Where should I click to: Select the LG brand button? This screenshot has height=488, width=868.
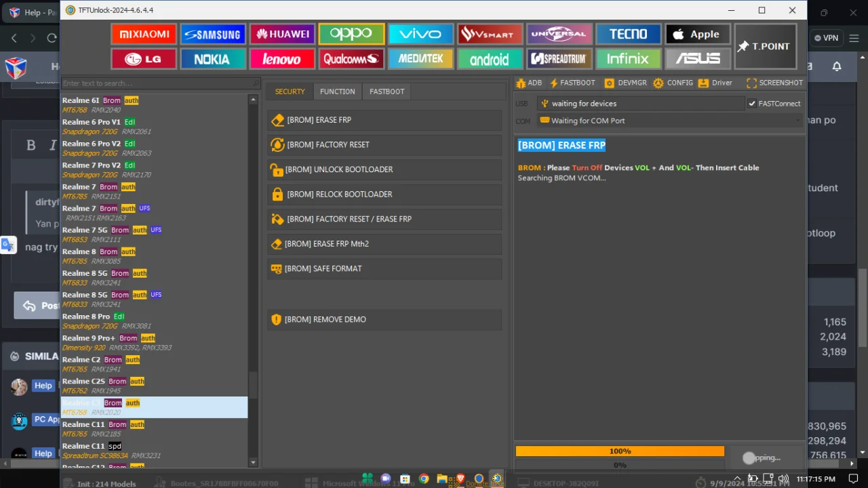144,59
